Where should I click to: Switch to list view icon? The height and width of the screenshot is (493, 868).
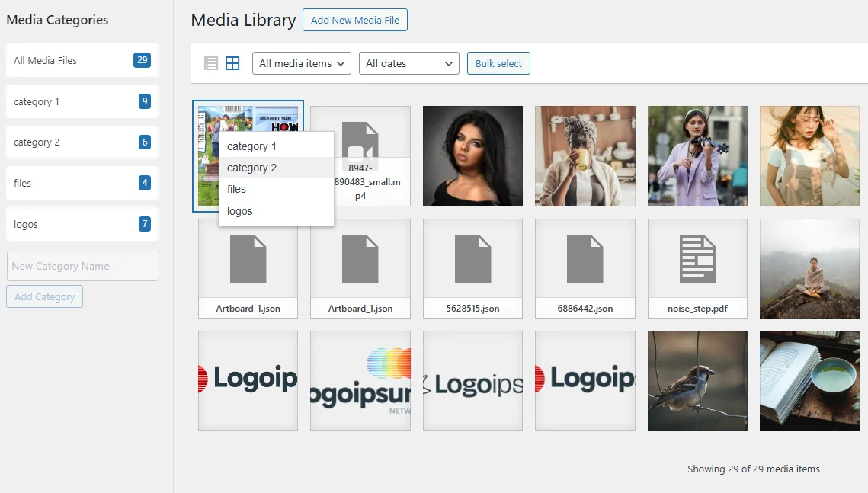211,63
